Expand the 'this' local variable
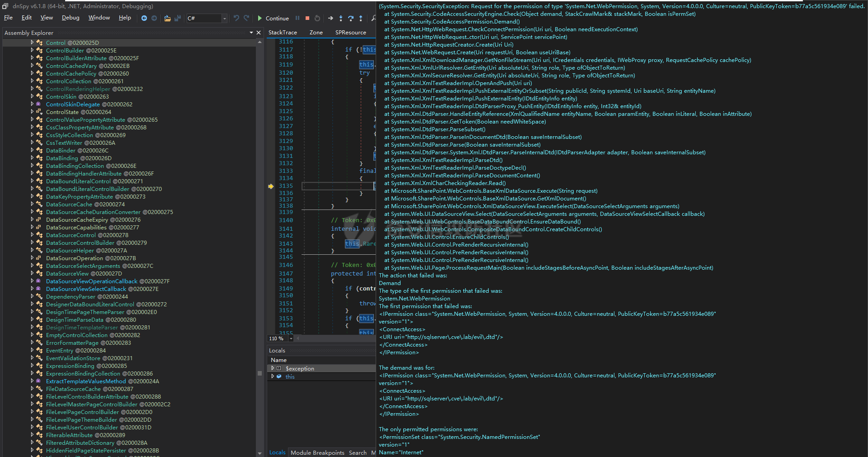This screenshot has width=868, height=457. 273,376
